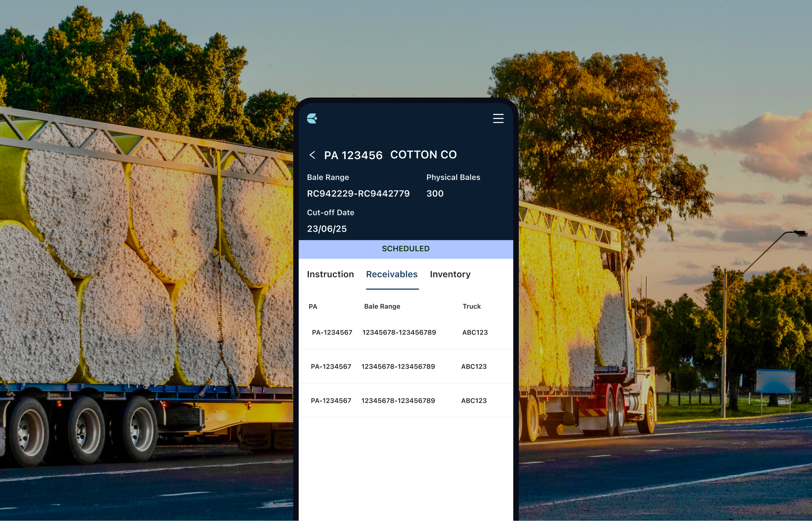812x521 pixels.
Task: Open the Inventory tab
Action: (x=450, y=275)
